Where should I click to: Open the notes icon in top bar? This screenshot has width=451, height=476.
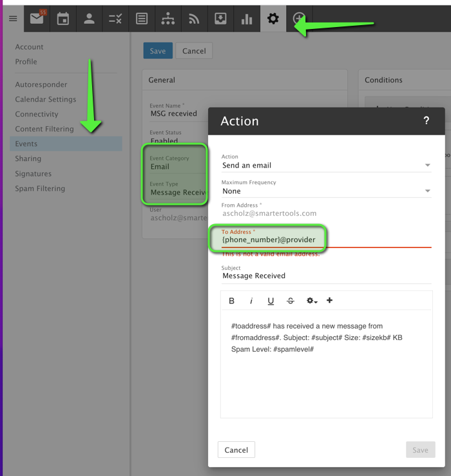pos(142,19)
